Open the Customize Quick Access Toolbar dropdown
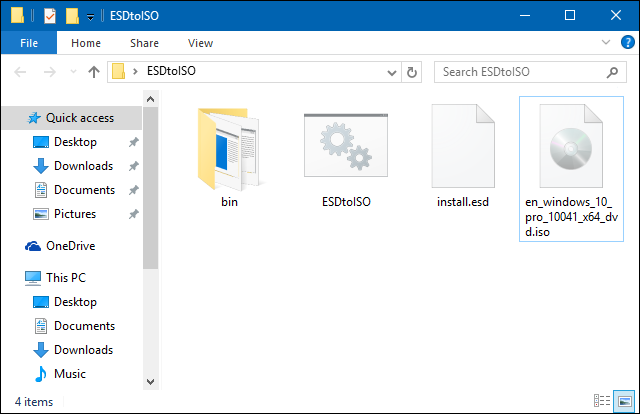Viewport: 640px width, 414px height. 91,17
